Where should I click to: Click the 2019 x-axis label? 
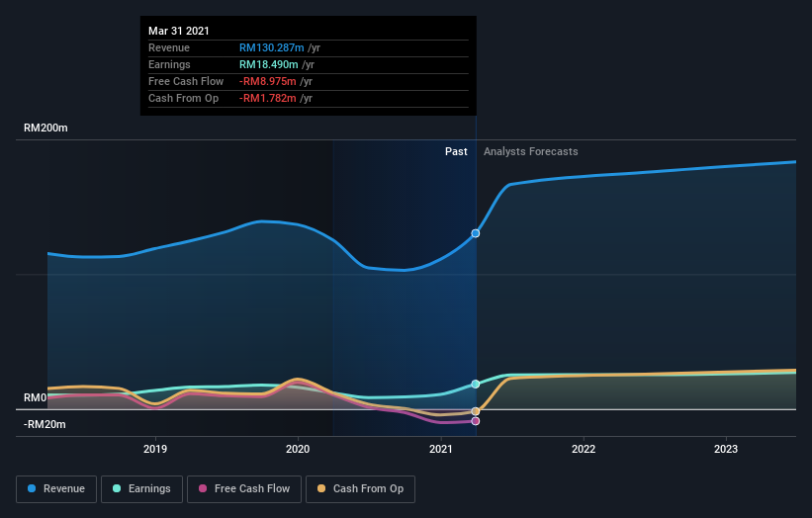155,449
